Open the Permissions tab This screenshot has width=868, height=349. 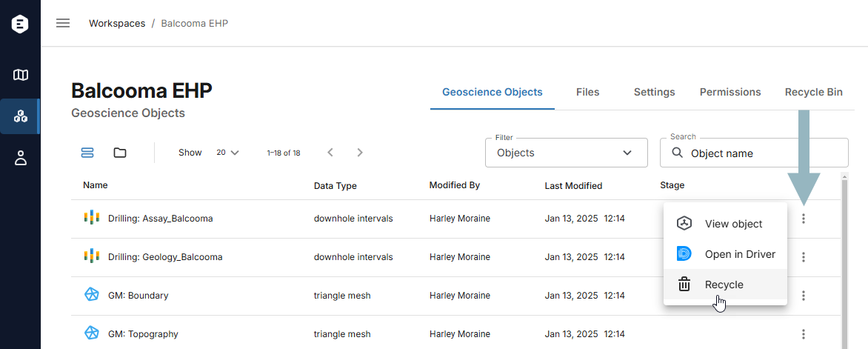tap(730, 92)
